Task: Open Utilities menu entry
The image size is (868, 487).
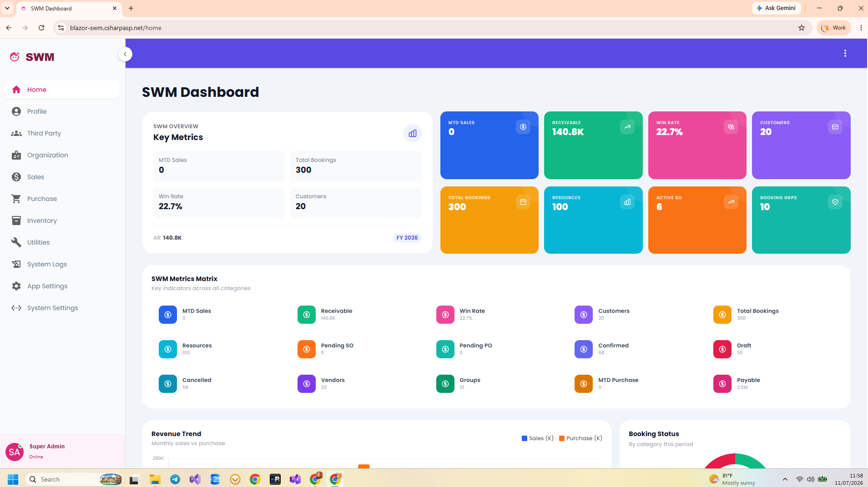Action: 61,242
